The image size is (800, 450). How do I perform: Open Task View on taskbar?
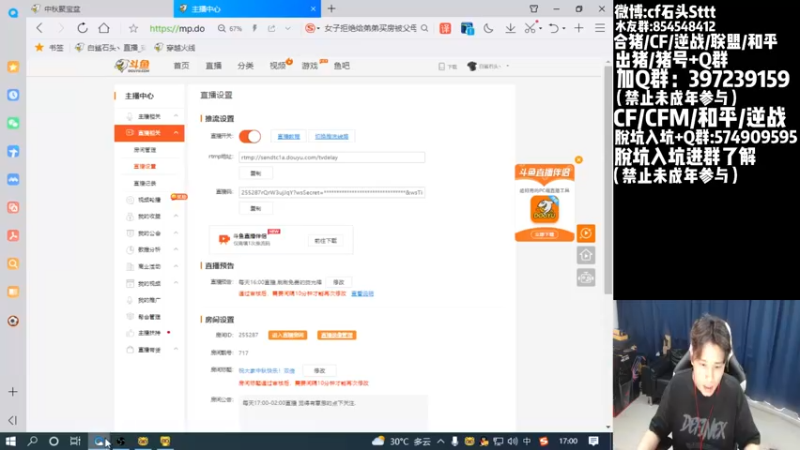pos(75,441)
